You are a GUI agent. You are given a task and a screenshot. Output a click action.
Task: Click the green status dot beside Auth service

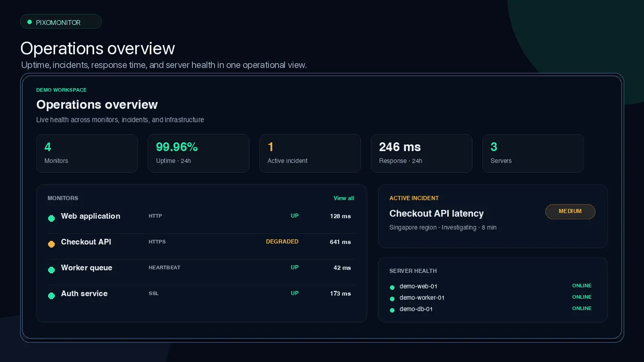click(52, 296)
